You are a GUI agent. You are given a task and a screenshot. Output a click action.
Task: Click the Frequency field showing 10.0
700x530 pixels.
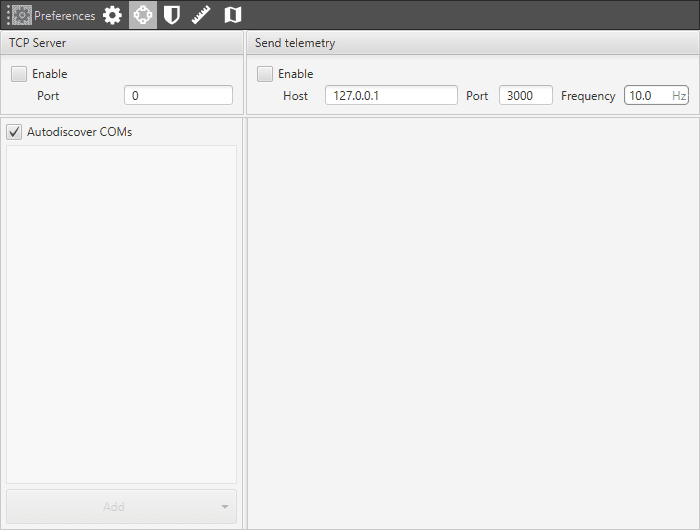[x=656, y=96]
